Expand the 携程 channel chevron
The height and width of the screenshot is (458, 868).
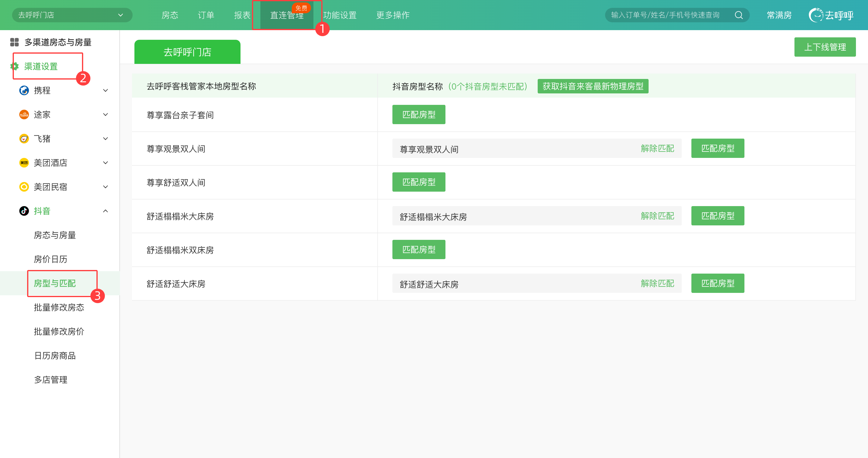point(105,90)
